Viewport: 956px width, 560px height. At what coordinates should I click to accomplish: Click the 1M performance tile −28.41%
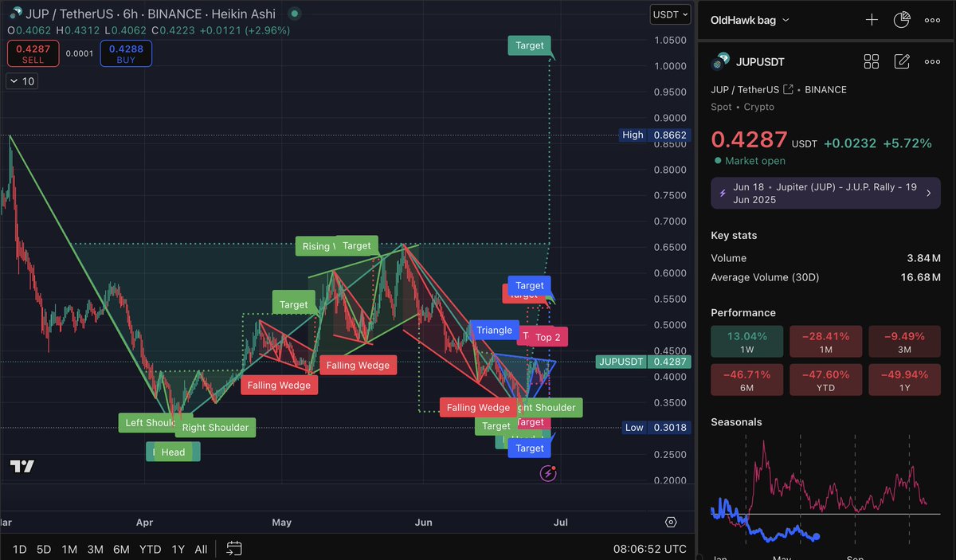pyautogui.click(x=825, y=341)
